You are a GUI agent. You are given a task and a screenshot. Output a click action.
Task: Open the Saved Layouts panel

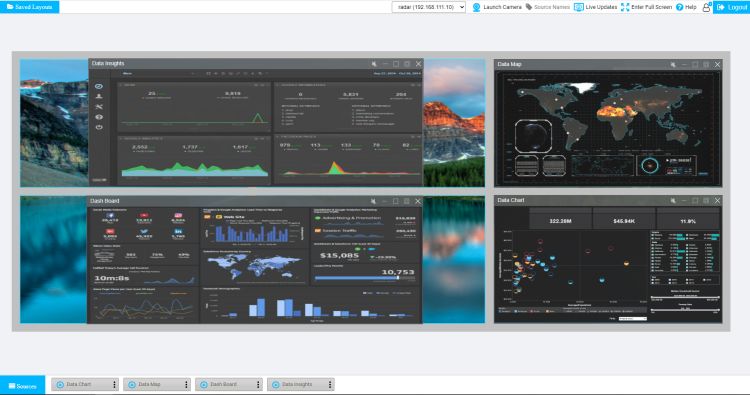tap(30, 7)
